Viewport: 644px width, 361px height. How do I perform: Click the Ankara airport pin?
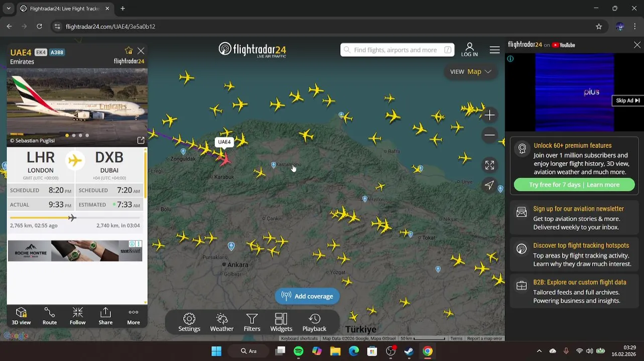tap(231, 246)
